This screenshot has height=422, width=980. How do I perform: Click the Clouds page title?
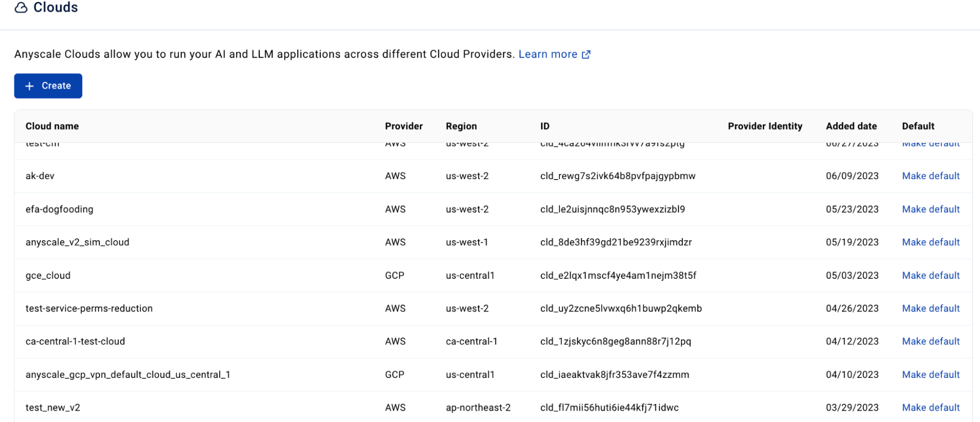[55, 7]
